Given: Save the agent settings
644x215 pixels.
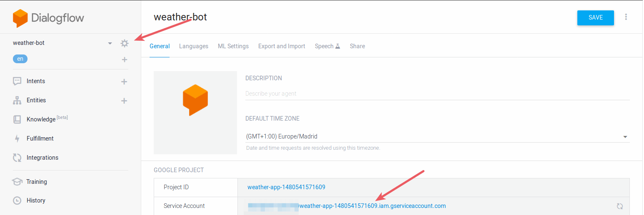Looking at the screenshot, I should (x=596, y=17).
